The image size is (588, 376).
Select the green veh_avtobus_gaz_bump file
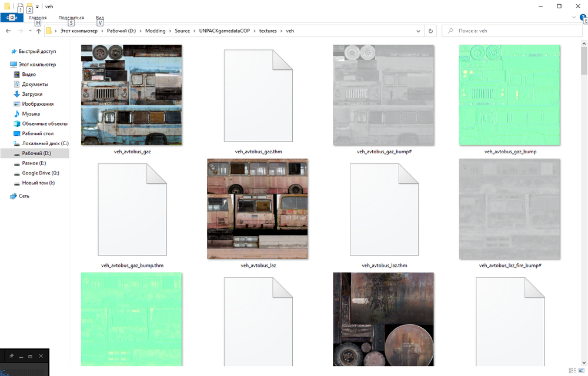tap(510, 95)
